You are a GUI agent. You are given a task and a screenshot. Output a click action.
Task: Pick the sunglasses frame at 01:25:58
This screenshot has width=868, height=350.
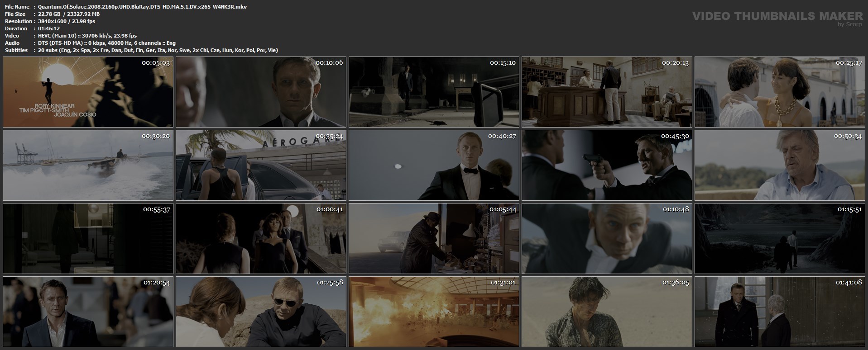pyautogui.click(x=261, y=312)
